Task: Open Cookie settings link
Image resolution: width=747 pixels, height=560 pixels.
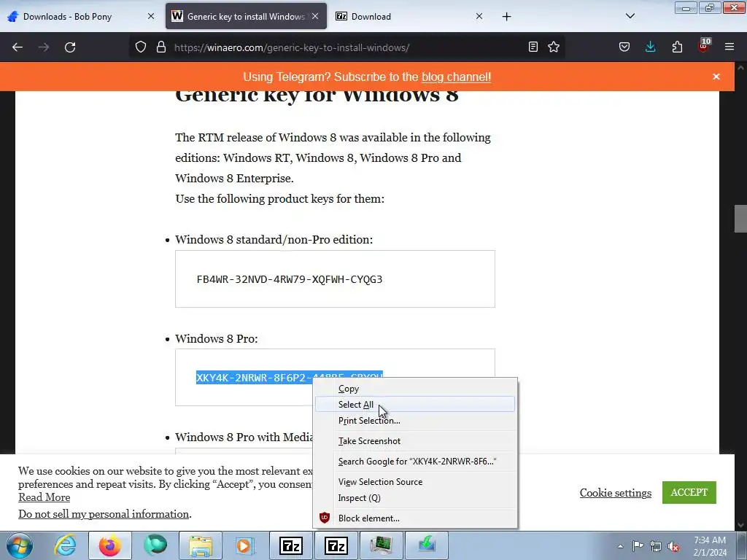Action: tap(616, 493)
